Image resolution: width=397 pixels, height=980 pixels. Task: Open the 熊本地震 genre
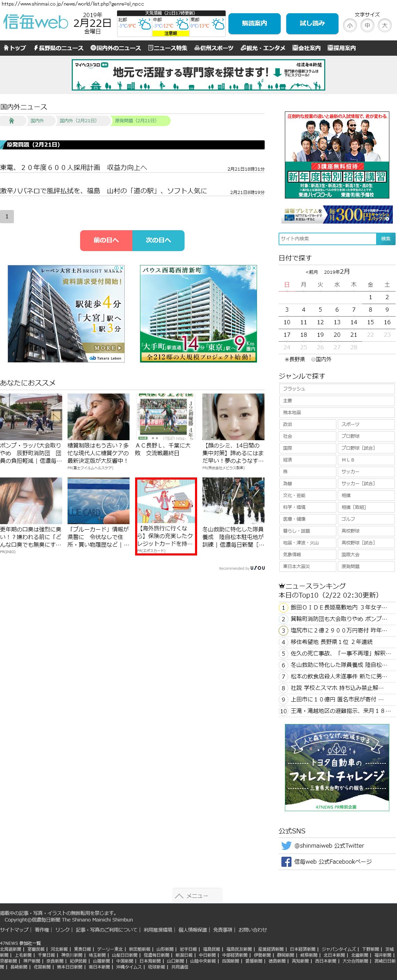[x=337, y=412]
